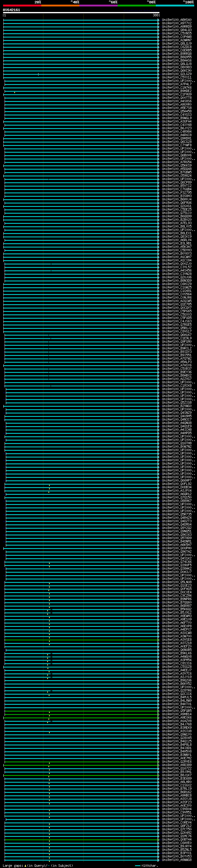Select hit label UniRef100_B5J912
The width and height of the screenshot is (197, 868).
point(177,612)
